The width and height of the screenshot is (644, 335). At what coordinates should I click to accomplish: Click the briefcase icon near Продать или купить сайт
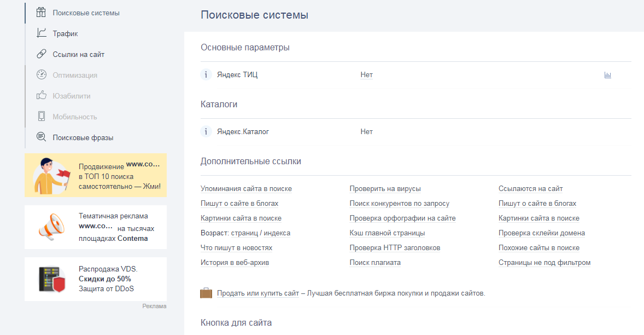pos(206,293)
